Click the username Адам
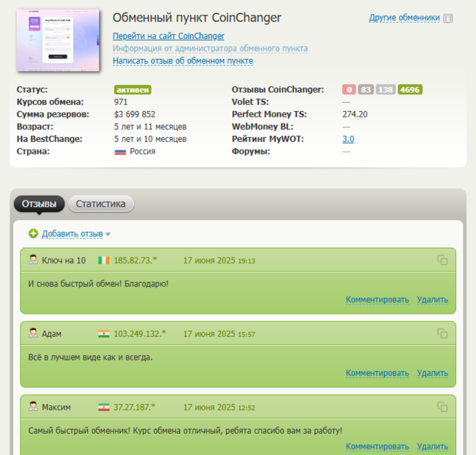This screenshot has width=476, height=455. pyautogui.click(x=52, y=334)
